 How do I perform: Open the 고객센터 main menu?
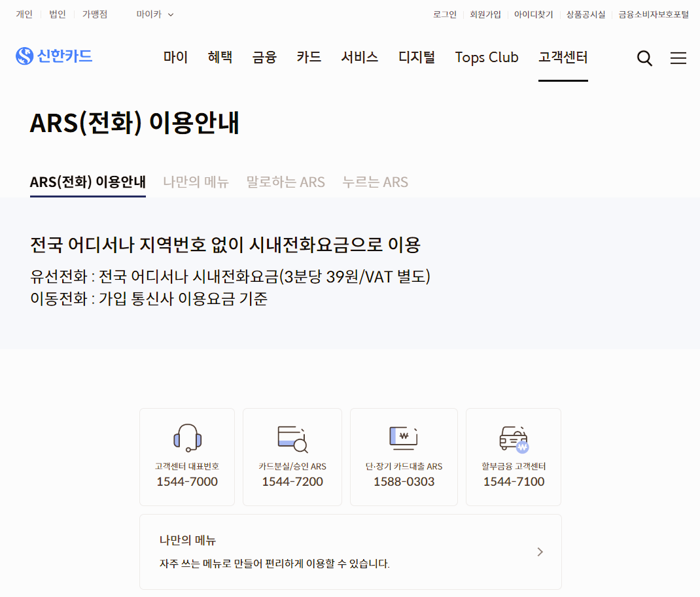pyautogui.click(x=563, y=57)
